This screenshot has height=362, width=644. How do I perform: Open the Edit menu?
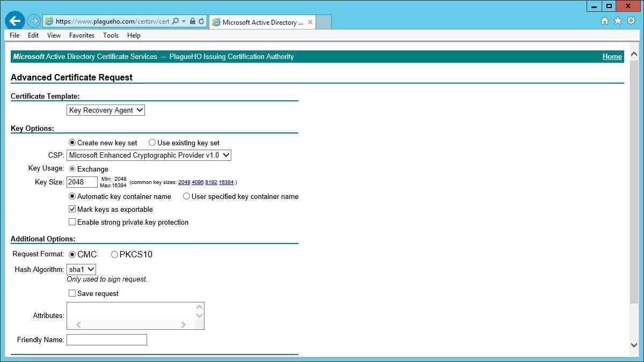33,35
